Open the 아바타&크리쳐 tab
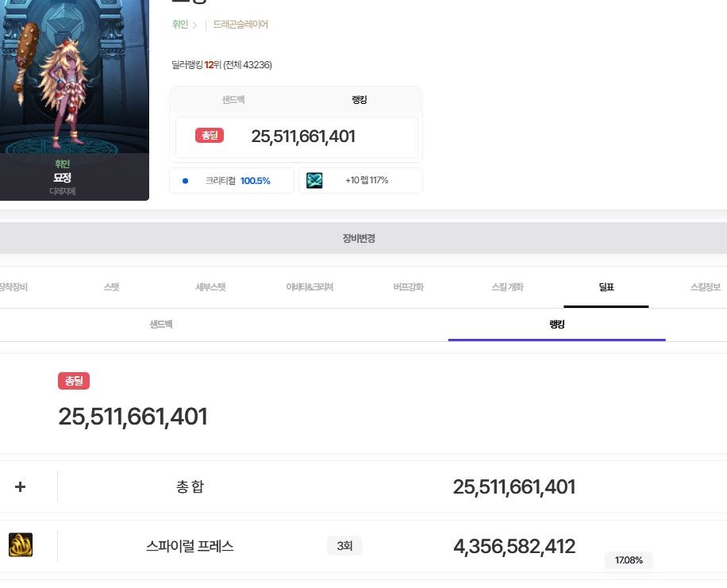The image size is (727, 588). pyautogui.click(x=310, y=287)
